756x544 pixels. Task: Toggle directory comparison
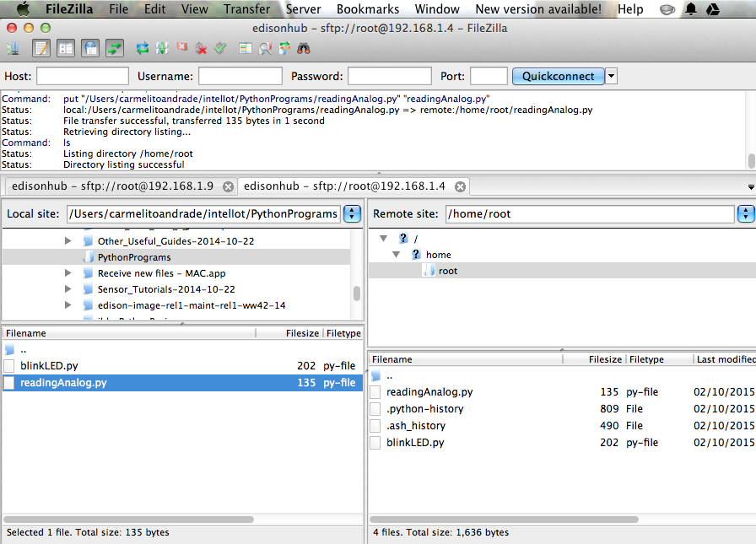pos(265,48)
